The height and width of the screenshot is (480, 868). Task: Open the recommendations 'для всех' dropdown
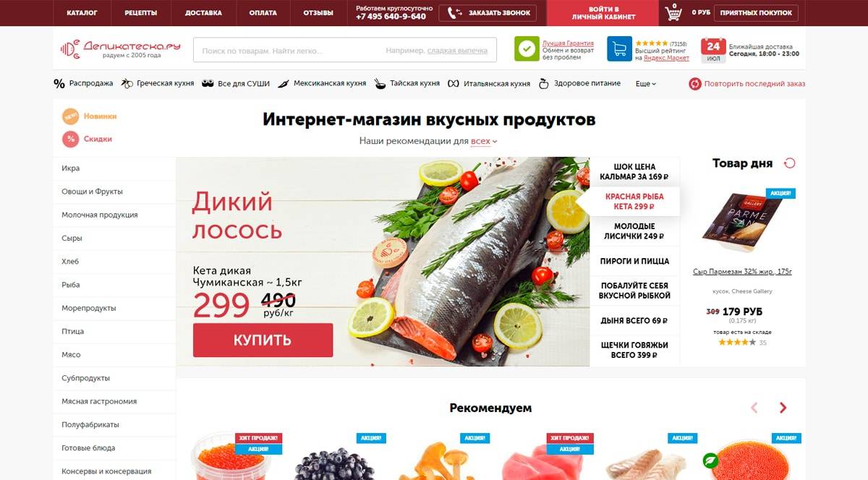(484, 142)
